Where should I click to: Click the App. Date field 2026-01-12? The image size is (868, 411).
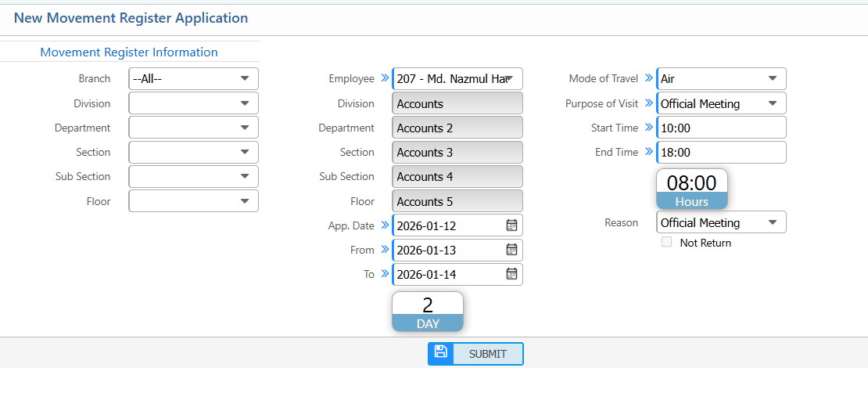457,225
